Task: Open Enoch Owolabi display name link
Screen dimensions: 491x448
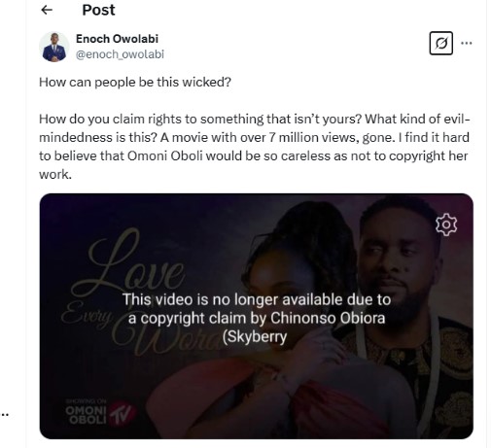Action: click(117, 39)
